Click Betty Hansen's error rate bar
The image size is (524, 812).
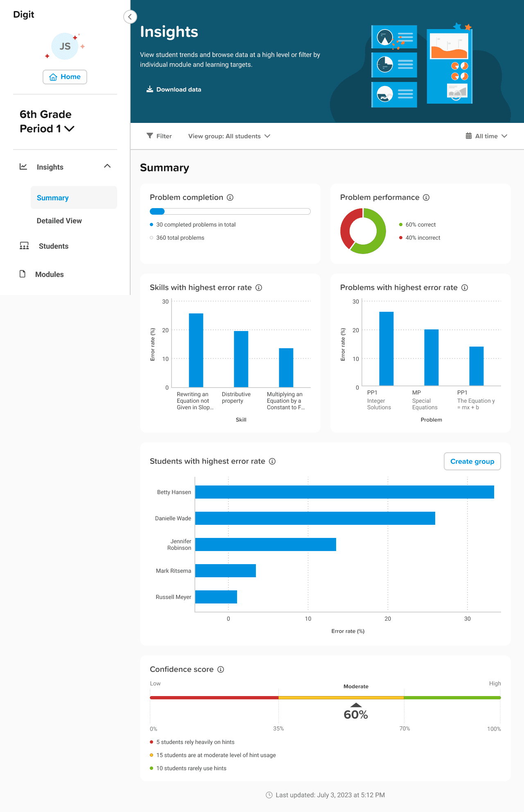click(x=345, y=492)
